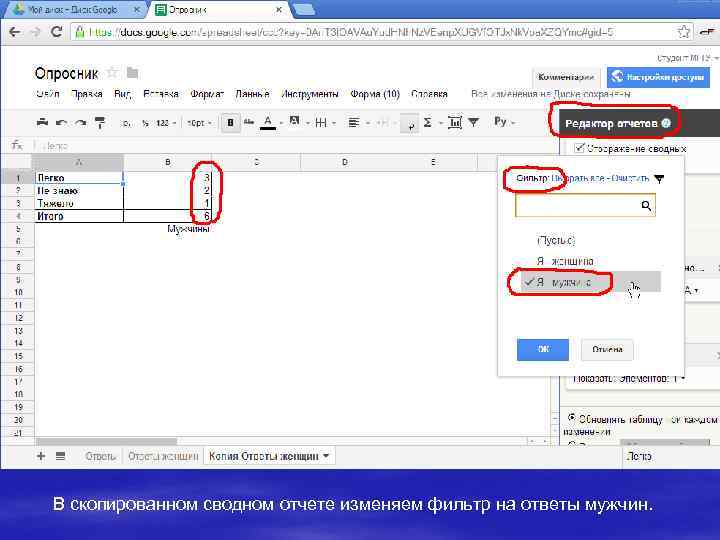Toggle wrap text icon
Screen dimensions: 720x540
(410, 123)
